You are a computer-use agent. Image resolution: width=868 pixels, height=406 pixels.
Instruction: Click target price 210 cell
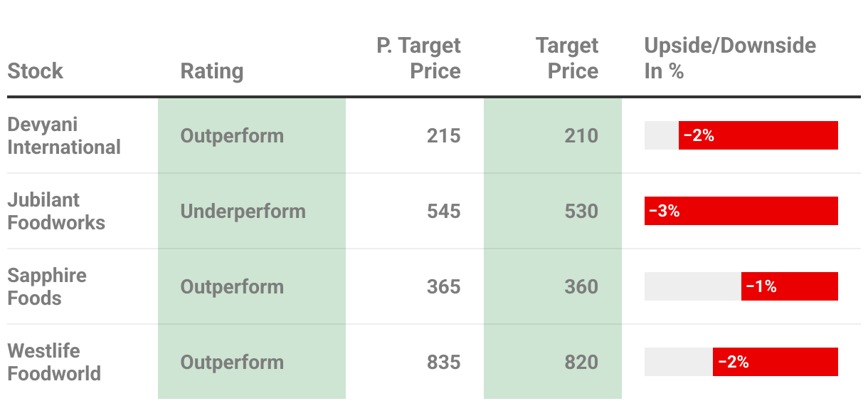click(x=581, y=136)
